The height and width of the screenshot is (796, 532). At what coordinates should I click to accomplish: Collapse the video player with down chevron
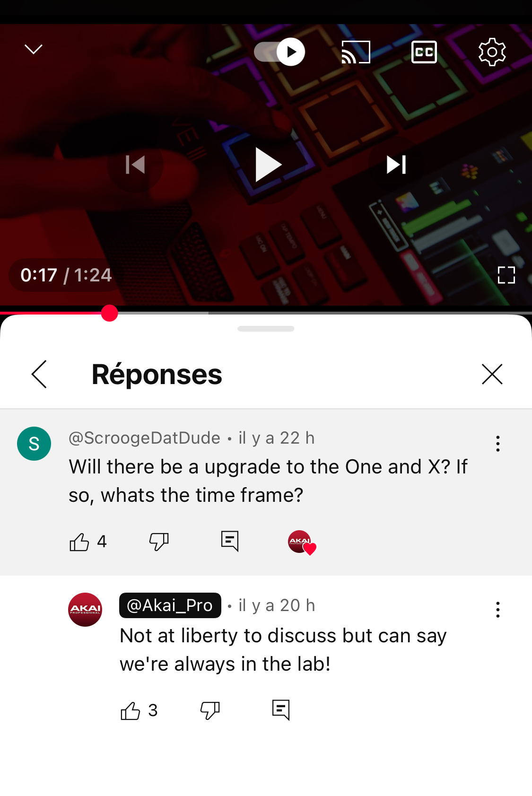[x=34, y=49]
